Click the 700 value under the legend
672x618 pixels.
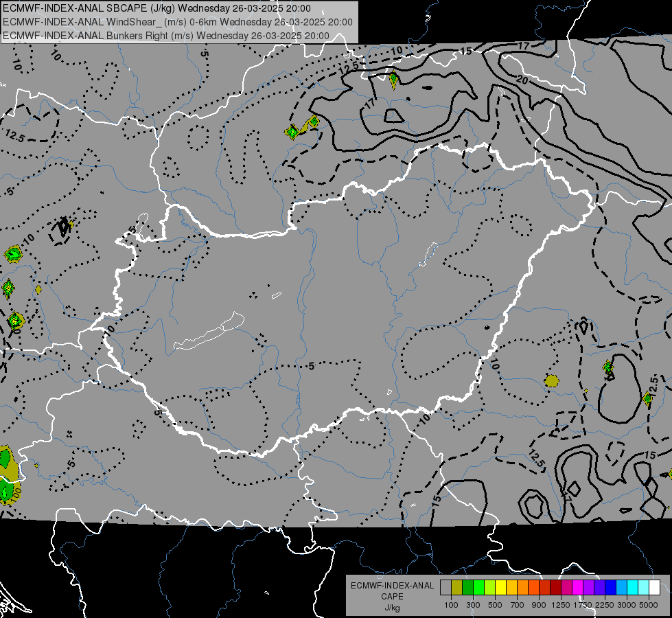tap(517, 605)
